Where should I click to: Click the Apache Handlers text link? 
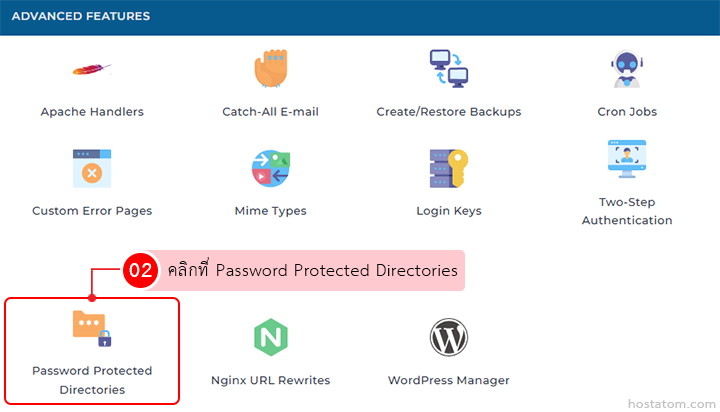click(x=92, y=112)
